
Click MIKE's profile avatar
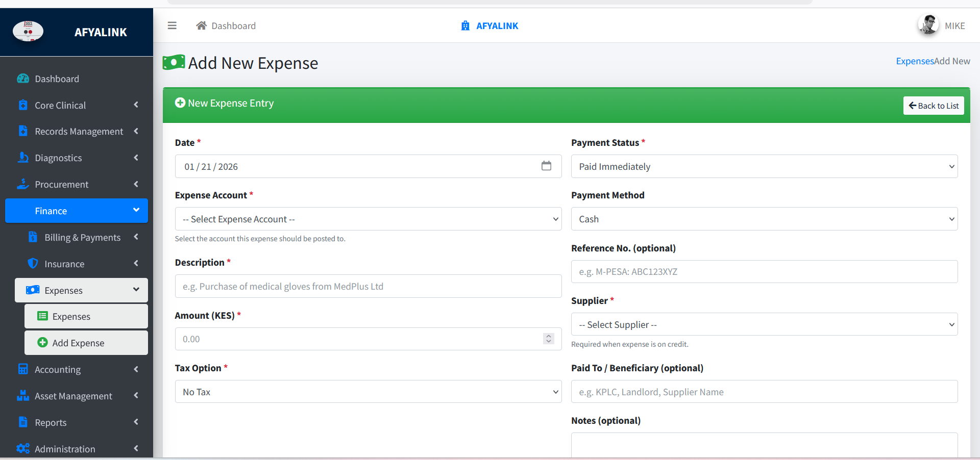(928, 25)
